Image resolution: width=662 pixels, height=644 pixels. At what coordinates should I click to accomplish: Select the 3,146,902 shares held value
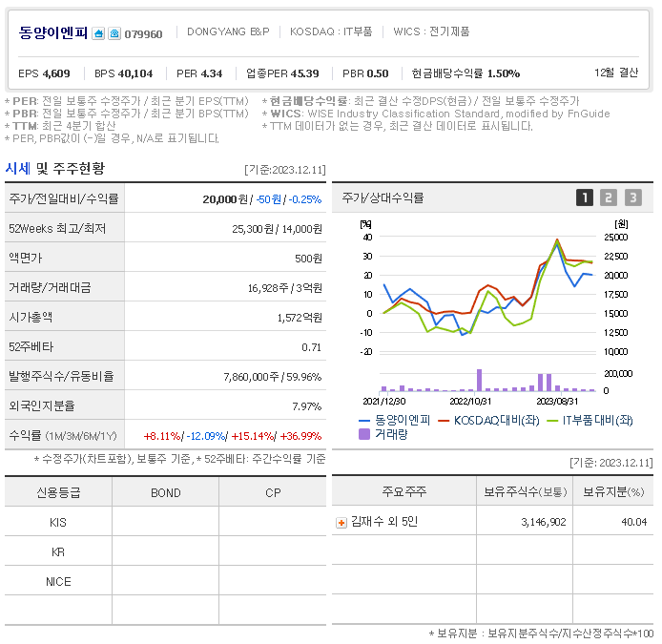pyautogui.click(x=544, y=523)
